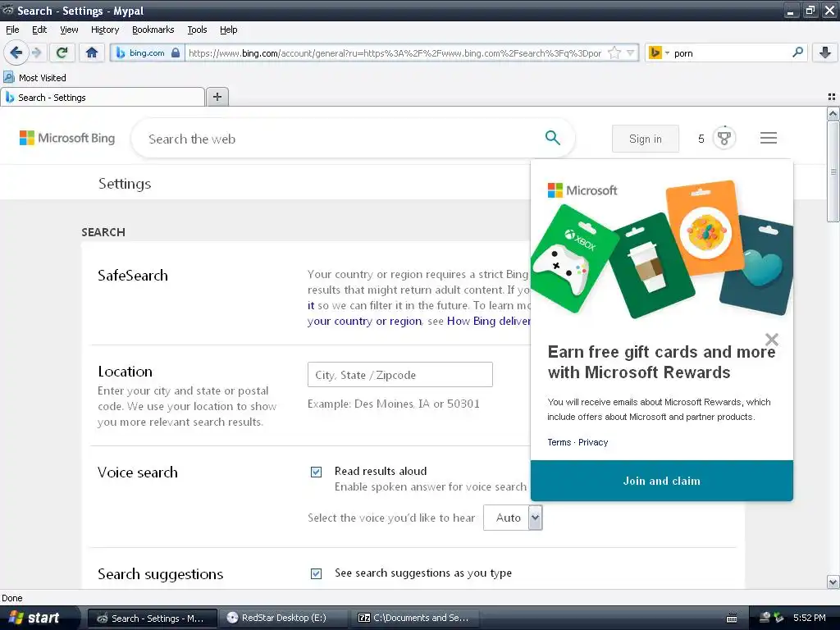840x630 pixels.
Task: Click the Bing search magnifier icon
Action: click(552, 138)
